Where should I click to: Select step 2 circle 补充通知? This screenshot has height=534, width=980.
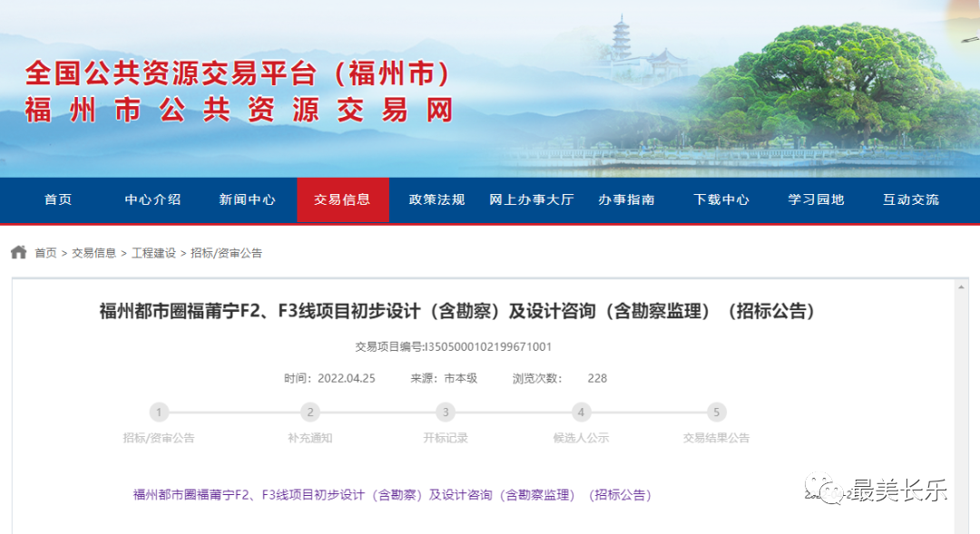click(310, 413)
